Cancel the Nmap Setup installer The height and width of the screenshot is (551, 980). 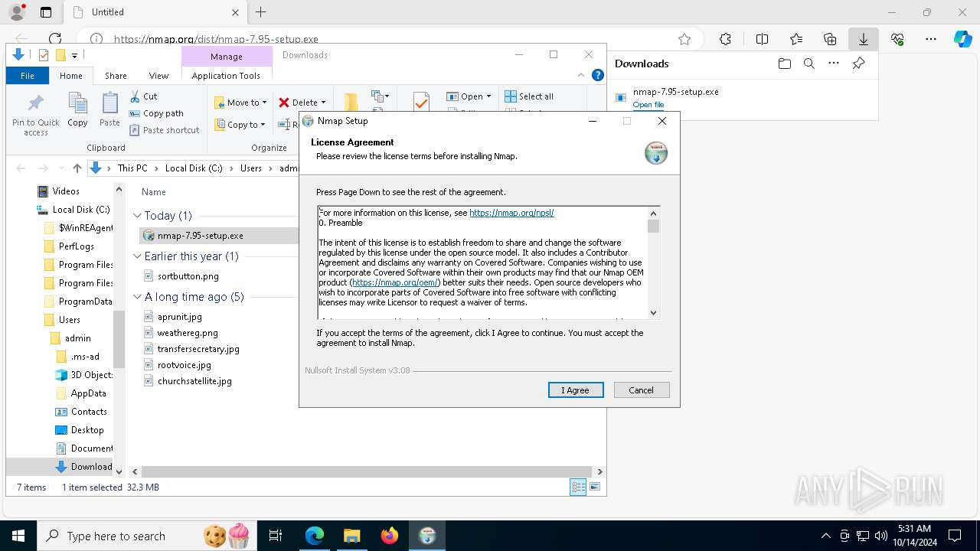tap(642, 390)
